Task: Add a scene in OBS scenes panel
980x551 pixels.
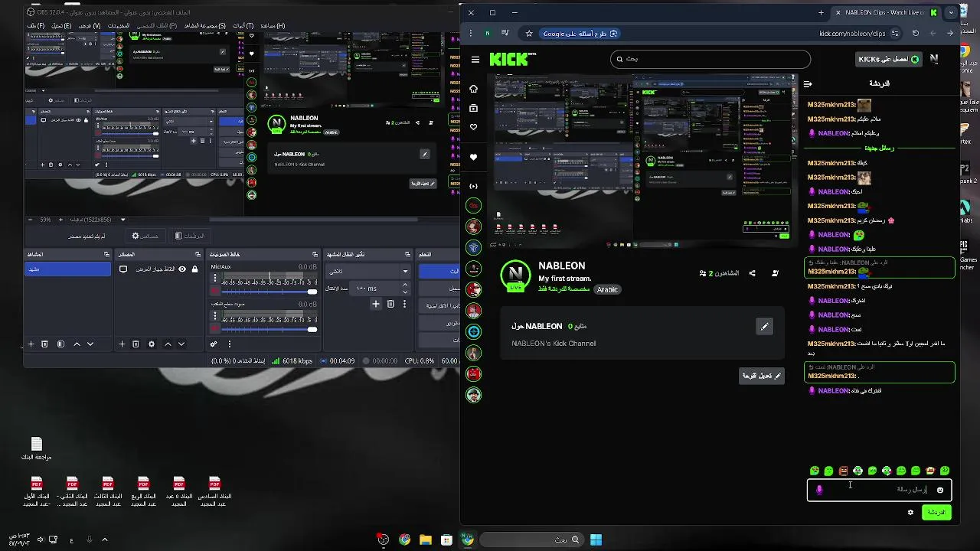Action: point(31,344)
